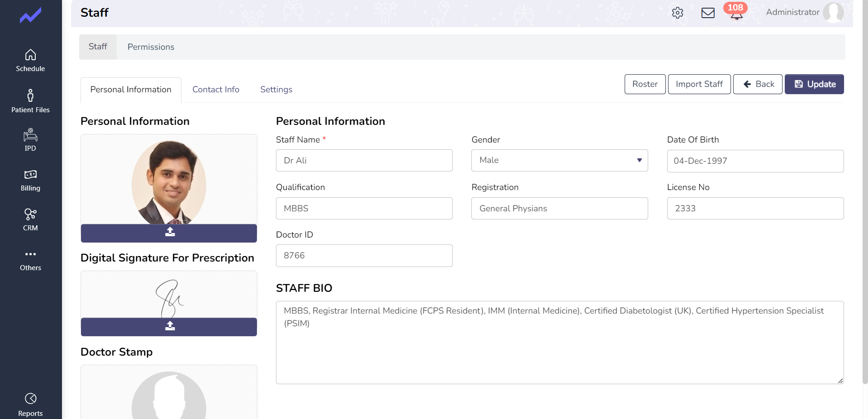868x419 pixels.
Task: Open the Contact Info tab
Action: (216, 90)
